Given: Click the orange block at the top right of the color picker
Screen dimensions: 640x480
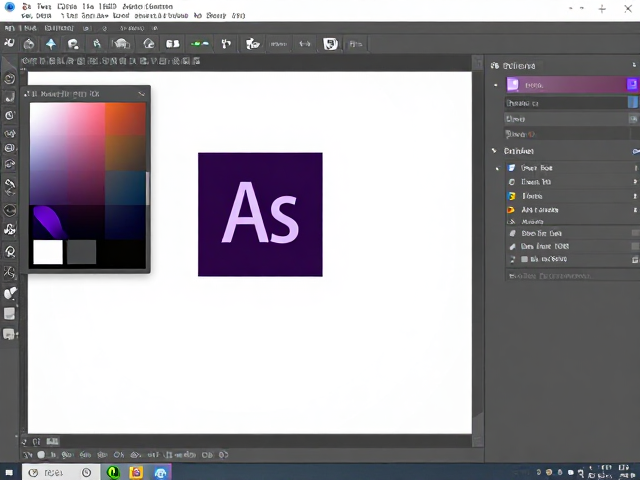Looking at the screenshot, I should [125, 118].
